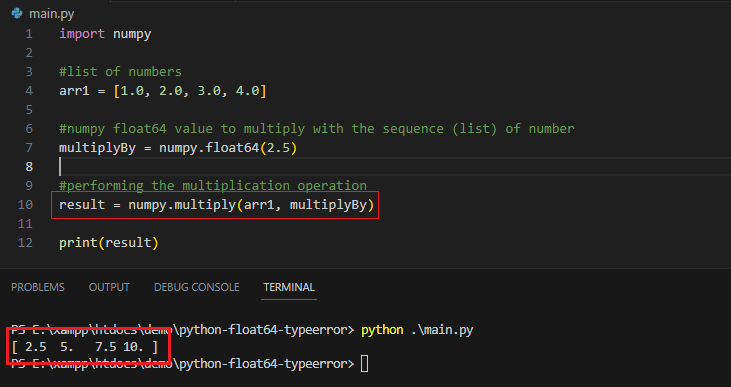Click the '#list of numbers' comment

point(120,72)
